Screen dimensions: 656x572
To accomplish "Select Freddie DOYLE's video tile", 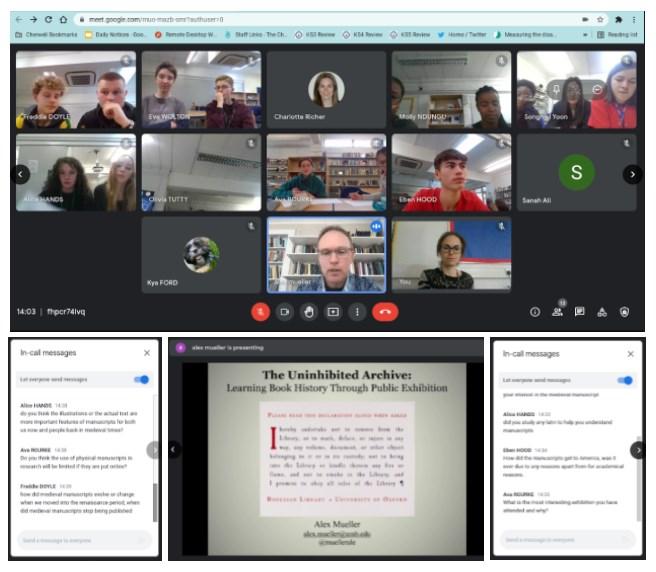I will pyautogui.click(x=76, y=90).
